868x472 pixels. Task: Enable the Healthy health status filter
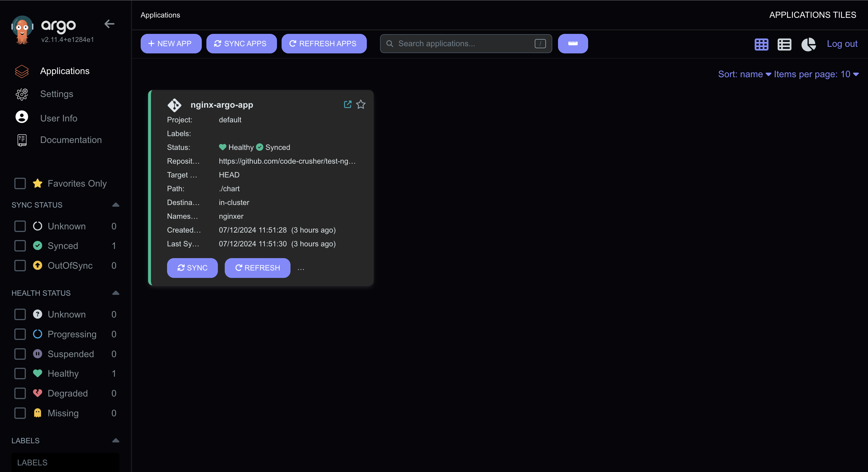click(19, 373)
